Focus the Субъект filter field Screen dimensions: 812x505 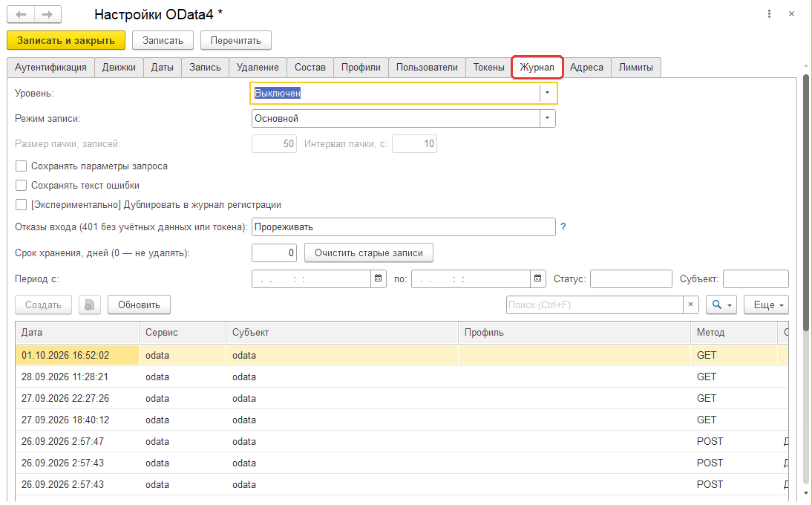click(756, 278)
